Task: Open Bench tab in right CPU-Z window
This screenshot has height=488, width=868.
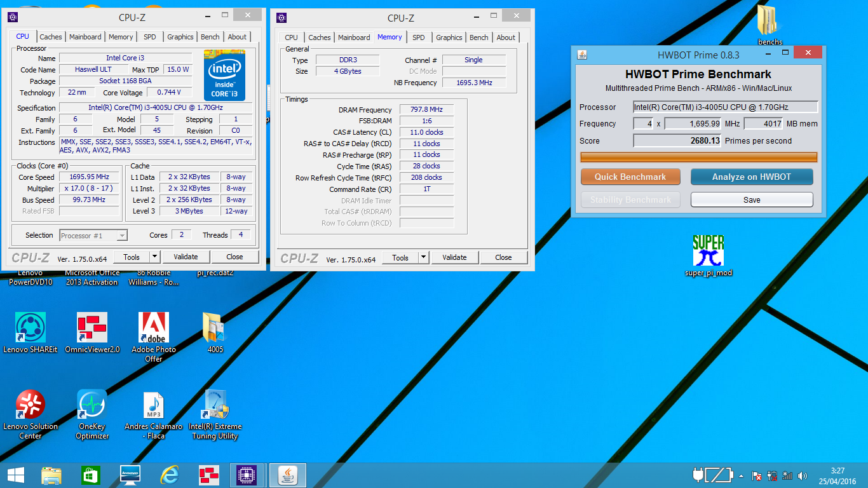Action: click(479, 37)
